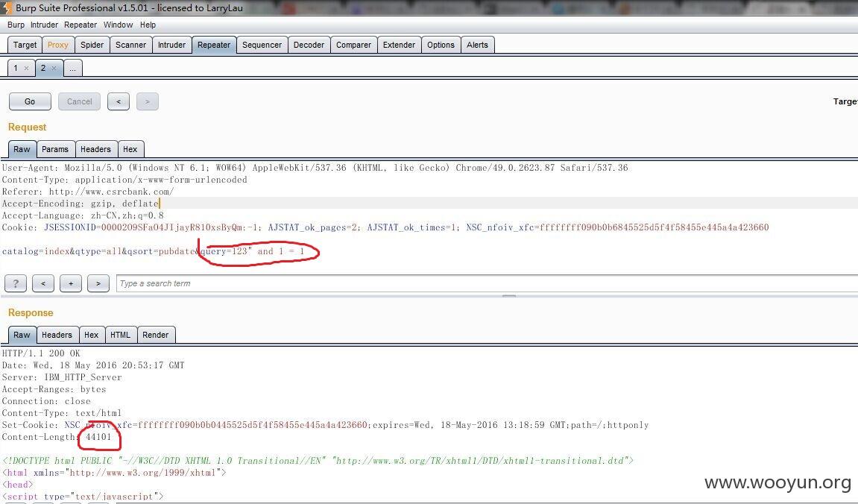Focus the 'Type a search term' field
Screen dimensions: 858x504
click(x=487, y=283)
